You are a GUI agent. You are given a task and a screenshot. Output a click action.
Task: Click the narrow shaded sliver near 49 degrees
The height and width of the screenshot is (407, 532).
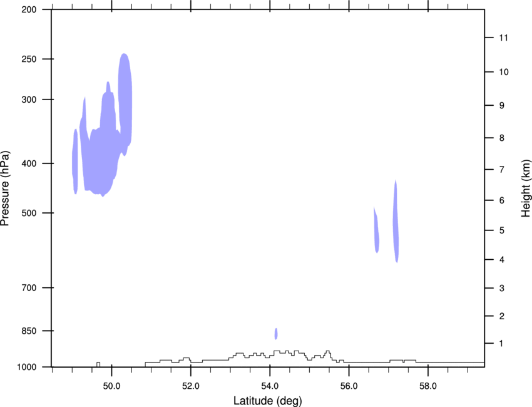tap(75, 162)
